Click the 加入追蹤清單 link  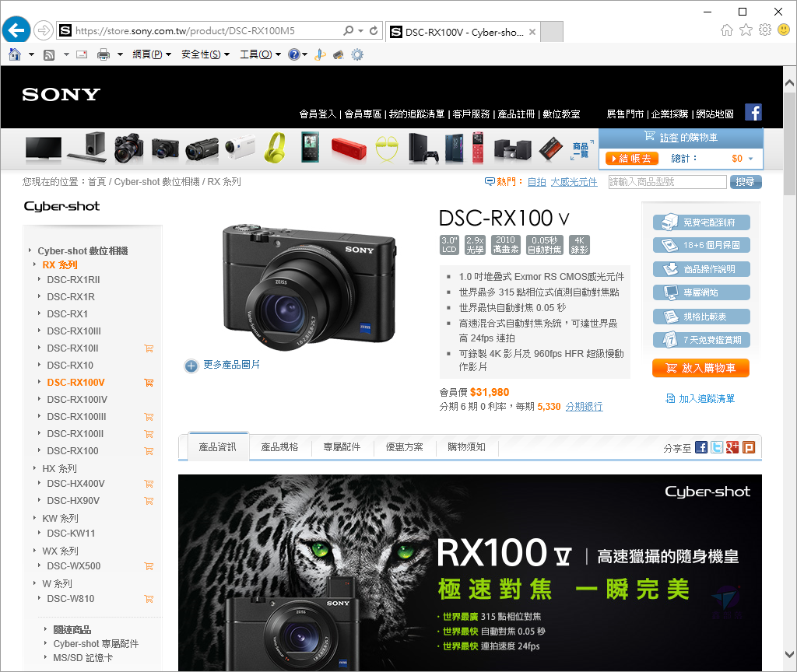(x=700, y=399)
